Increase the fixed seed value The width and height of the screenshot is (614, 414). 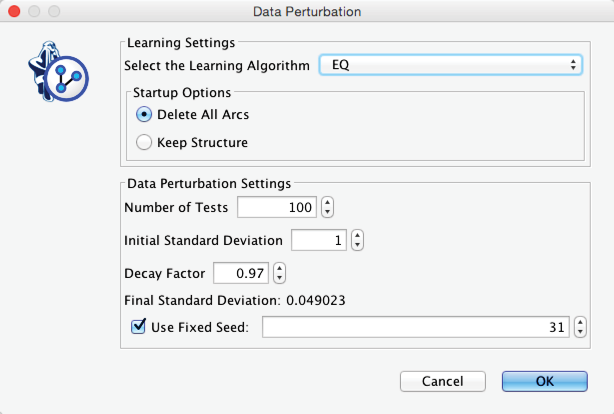point(581,321)
